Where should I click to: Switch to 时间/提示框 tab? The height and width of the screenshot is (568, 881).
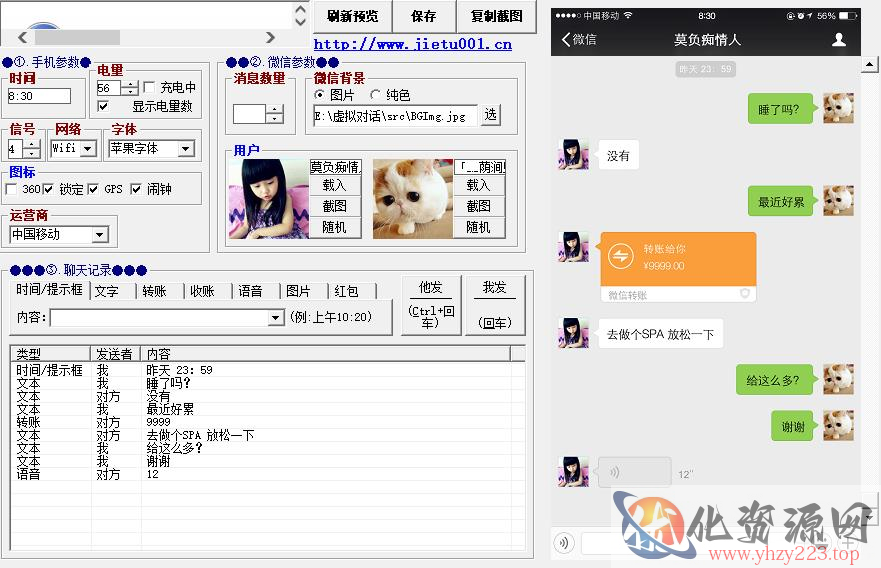click(x=49, y=289)
